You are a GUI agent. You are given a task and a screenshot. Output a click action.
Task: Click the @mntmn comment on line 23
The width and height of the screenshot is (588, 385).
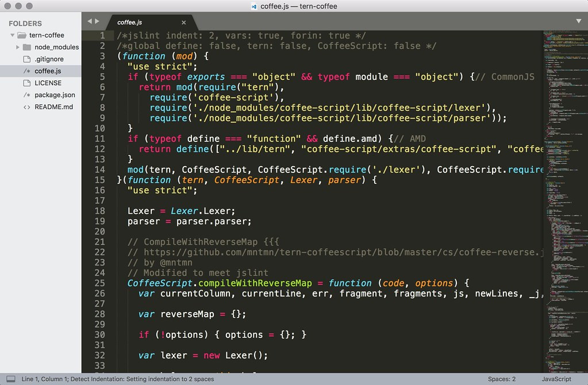176,263
